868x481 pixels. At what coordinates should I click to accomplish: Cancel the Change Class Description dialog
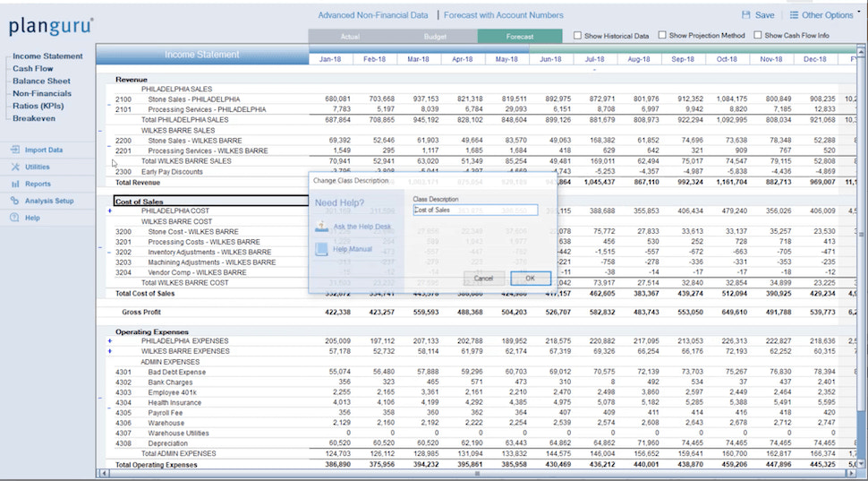pyautogui.click(x=483, y=279)
